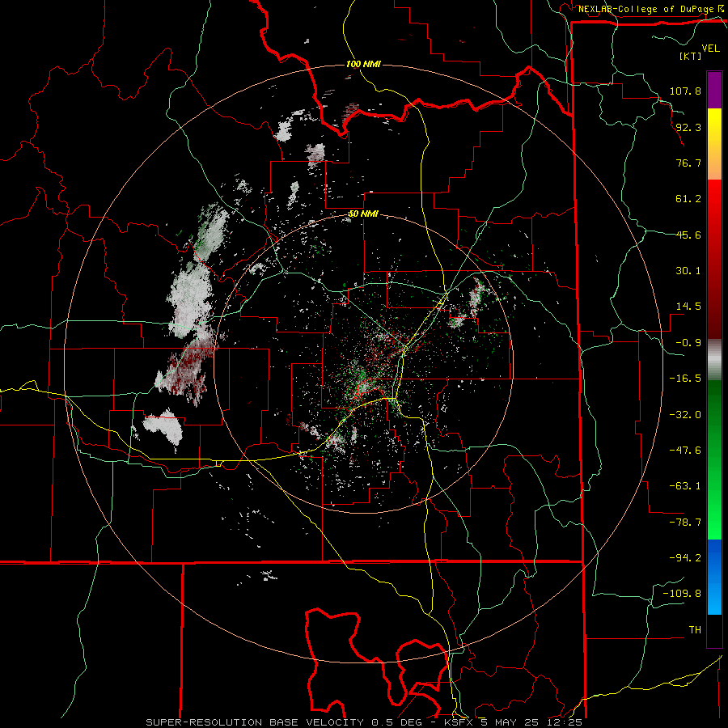
Task: Click the Super-Resolution Base Velocity caption
Action: click(363, 722)
